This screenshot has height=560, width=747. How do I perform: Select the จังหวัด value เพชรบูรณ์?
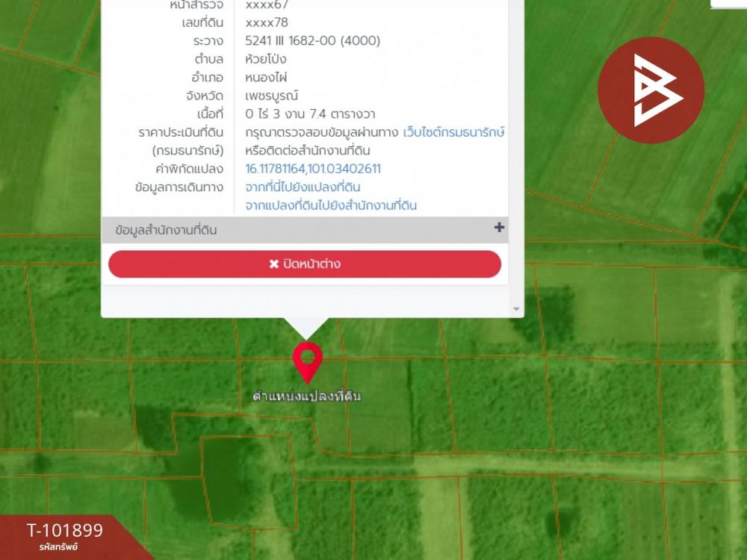pyautogui.click(x=272, y=96)
